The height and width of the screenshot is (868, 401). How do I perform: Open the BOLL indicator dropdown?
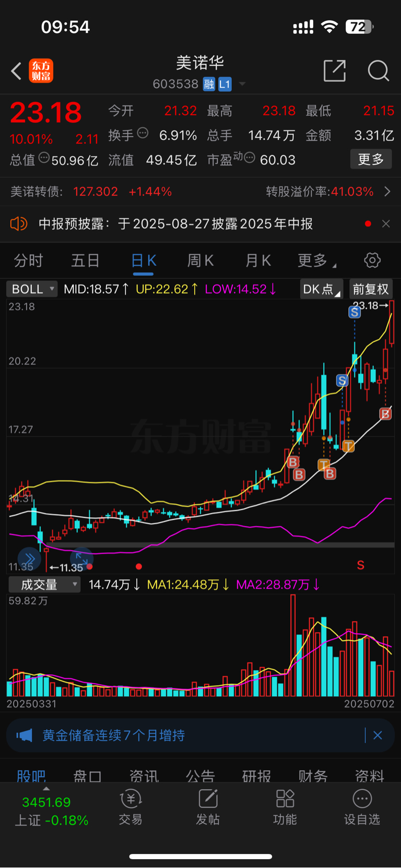pos(32,289)
